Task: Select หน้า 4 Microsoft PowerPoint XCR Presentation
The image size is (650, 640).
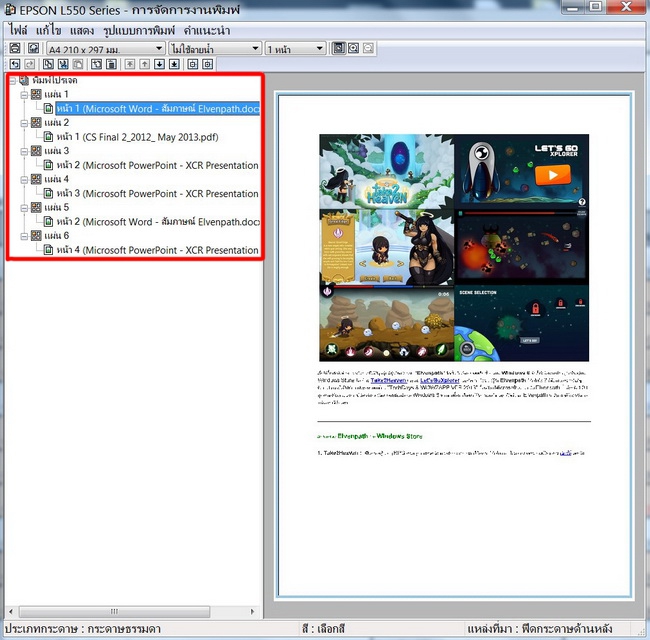Action: coord(158,250)
